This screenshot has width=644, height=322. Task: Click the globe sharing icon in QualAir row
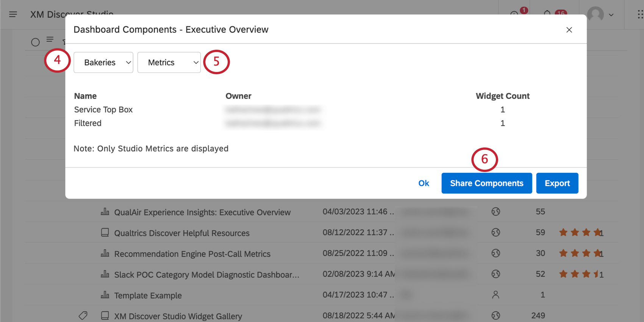click(x=496, y=212)
